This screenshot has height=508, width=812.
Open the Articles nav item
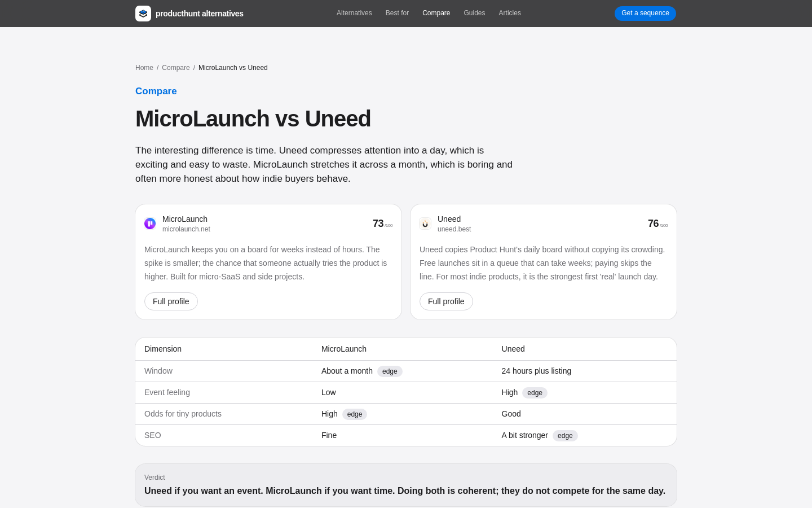click(x=510, y=13)
